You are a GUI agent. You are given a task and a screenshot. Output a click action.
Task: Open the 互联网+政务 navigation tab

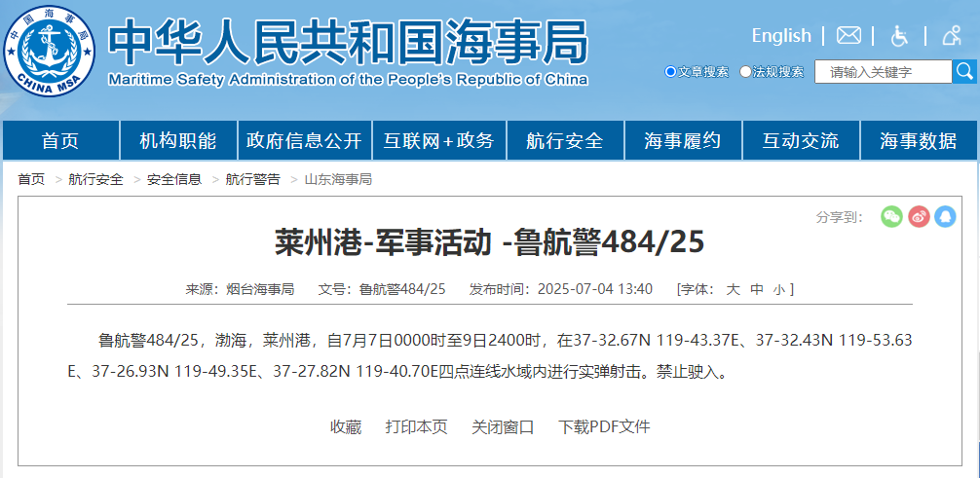click(439, 140)
